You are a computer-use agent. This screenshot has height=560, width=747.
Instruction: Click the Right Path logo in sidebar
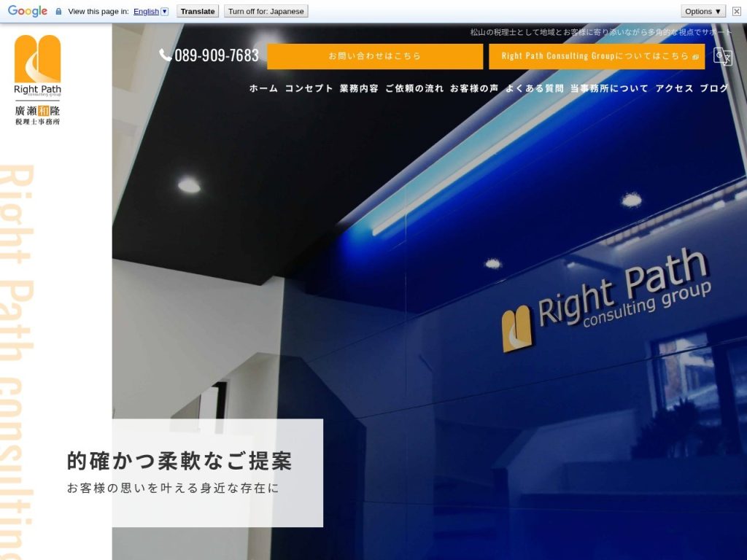[38, 65]
